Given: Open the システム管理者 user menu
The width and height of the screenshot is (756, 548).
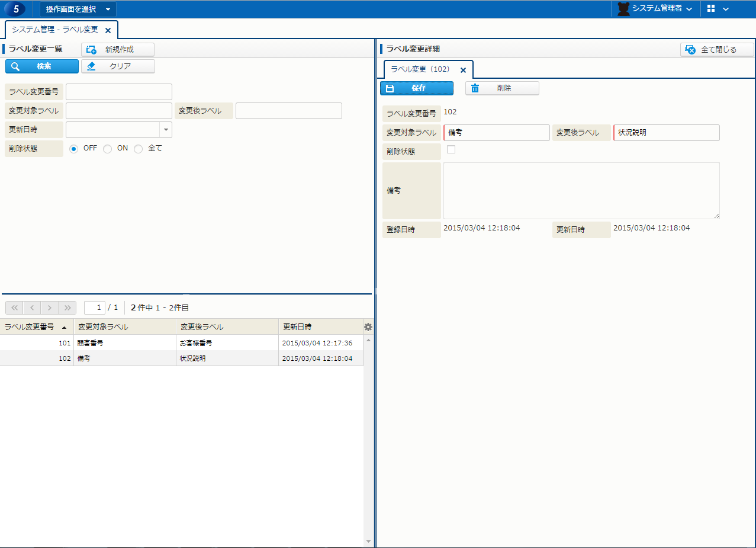Looking at the screenshot, I should pyautogui.click(x=654, y=9).
